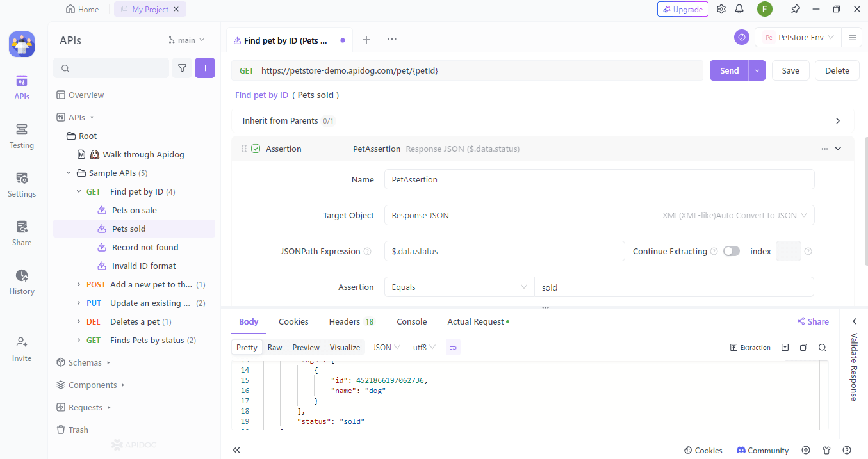Screen dimensions: 868x459
Task: Click the team avatar logo
Action: pyautogui.click(x=22, y=44)
